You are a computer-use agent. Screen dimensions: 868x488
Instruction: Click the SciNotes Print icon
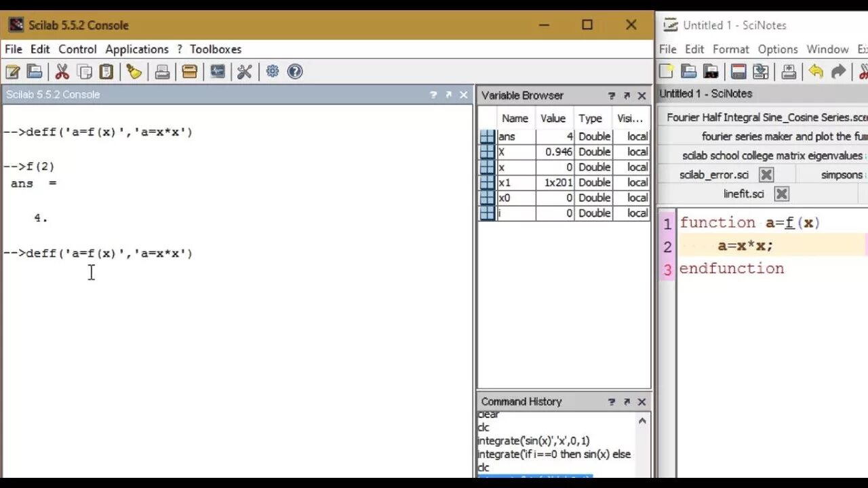point(789,71)
